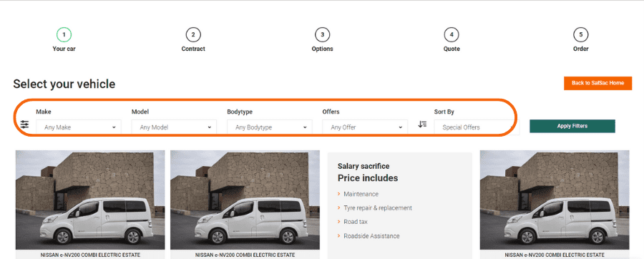The height and width of the screenshot is (259, 644).
Task: Click "Select your vehicle" heading
Action: point(64,84)
